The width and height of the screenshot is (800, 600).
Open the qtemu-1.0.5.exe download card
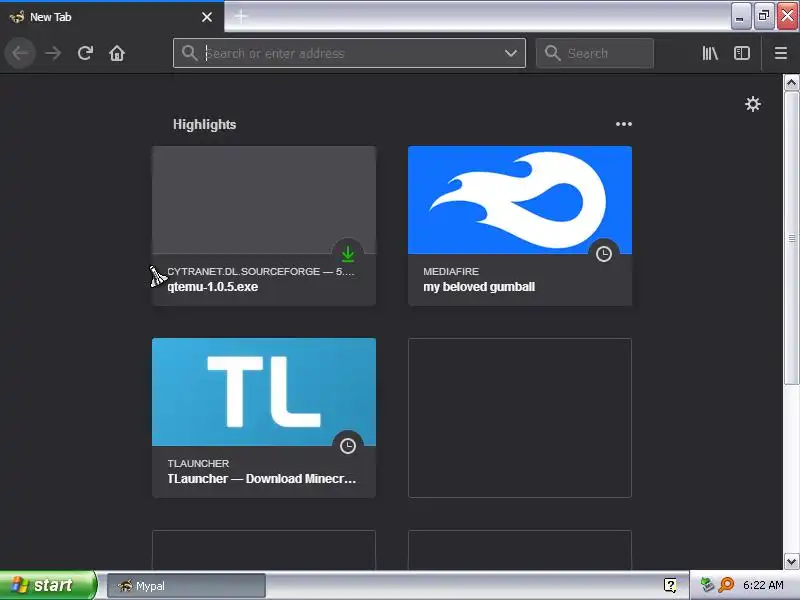264,226
